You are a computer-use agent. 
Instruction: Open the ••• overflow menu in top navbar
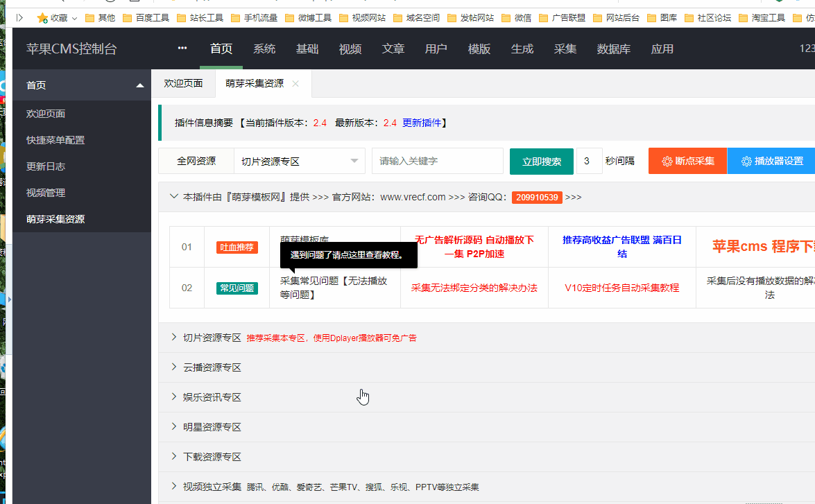182,49
